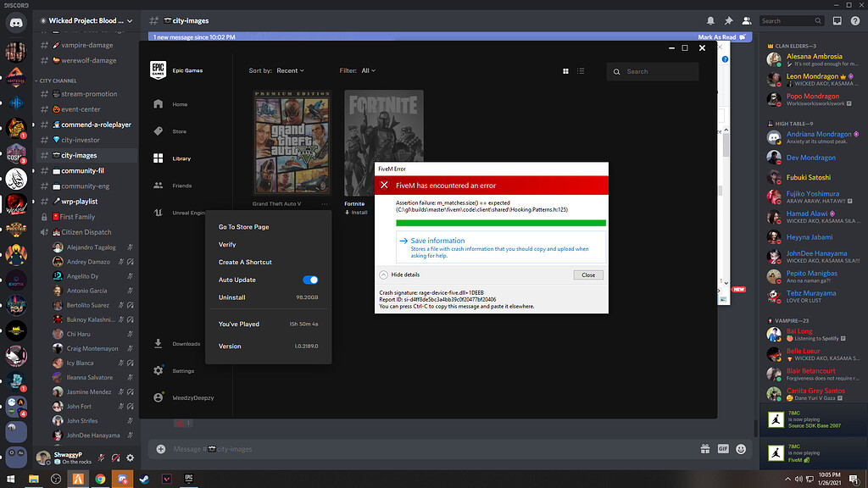Image resolution: width=868 pixels, height=488 pixels.
Task: Click Discord search box
Action: (x=792, y=21)
